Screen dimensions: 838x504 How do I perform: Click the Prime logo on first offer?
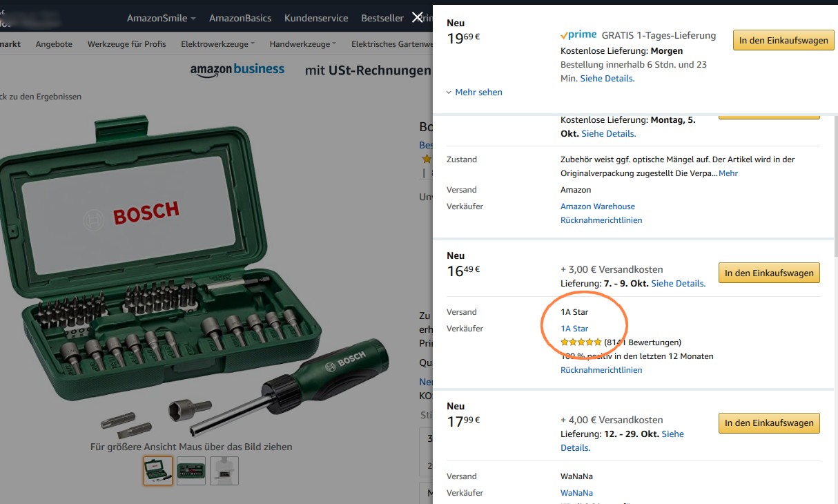coord(578,35)
